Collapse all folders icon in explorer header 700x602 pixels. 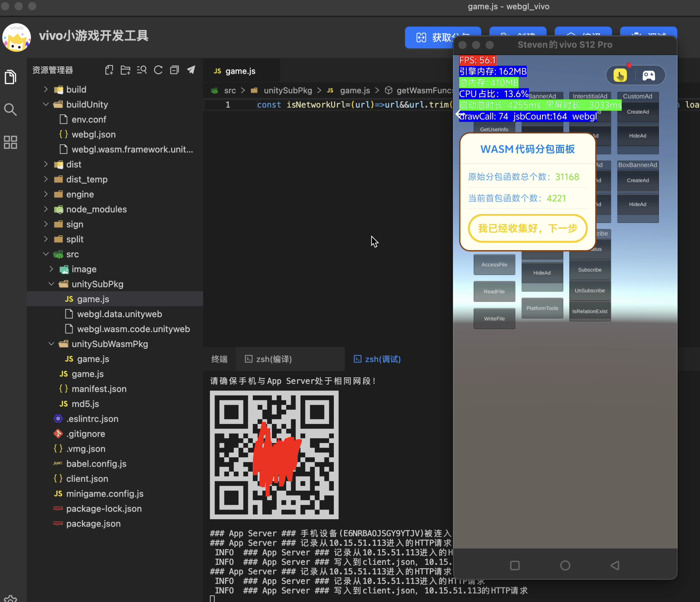click(175, 70)
